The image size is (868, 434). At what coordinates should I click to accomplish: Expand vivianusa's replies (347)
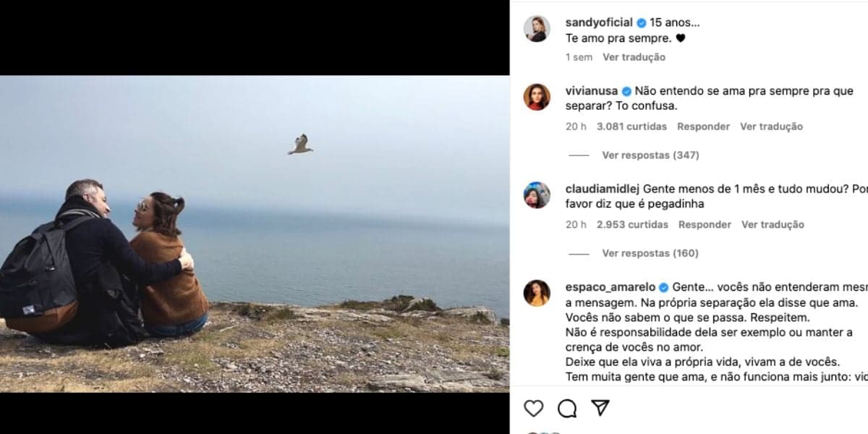point(650,156)
